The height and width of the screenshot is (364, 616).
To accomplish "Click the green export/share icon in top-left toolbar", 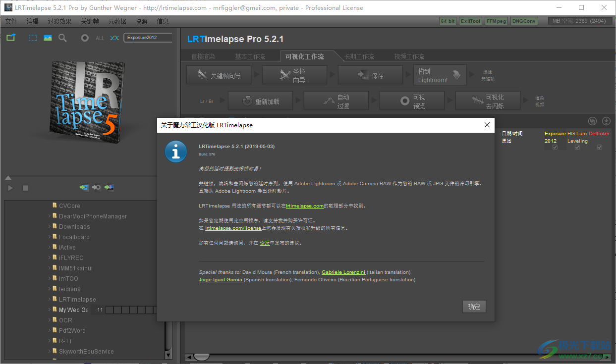I will 11,38.
